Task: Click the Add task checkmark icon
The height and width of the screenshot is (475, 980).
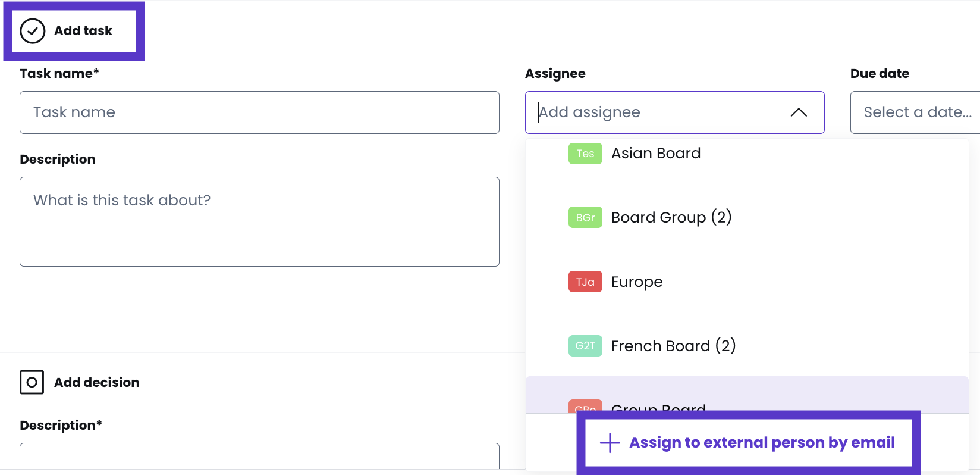Action: coord(32,31)
